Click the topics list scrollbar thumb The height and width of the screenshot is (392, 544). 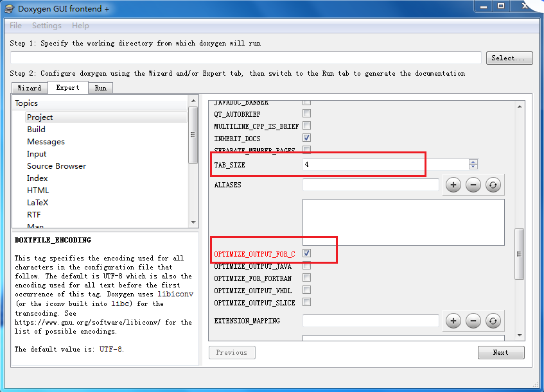[193, 135]
